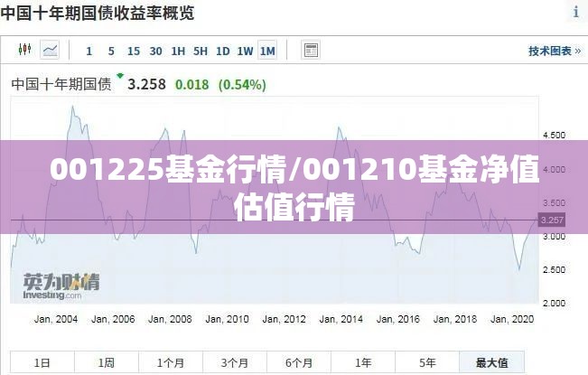Screen dimensions: 588x375
Task: Select the 15 minute interval
Action: click(134, 51)
